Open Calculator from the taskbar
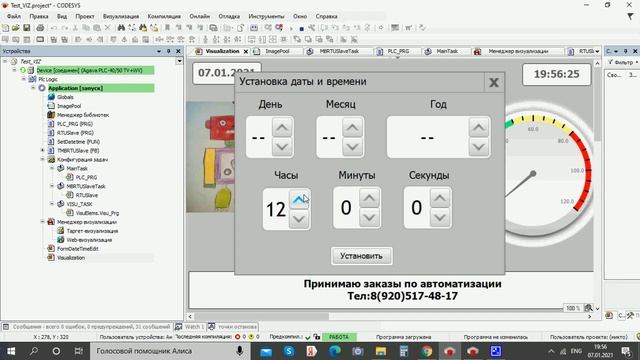Screen dimensions: 640x360 [404, 351]
